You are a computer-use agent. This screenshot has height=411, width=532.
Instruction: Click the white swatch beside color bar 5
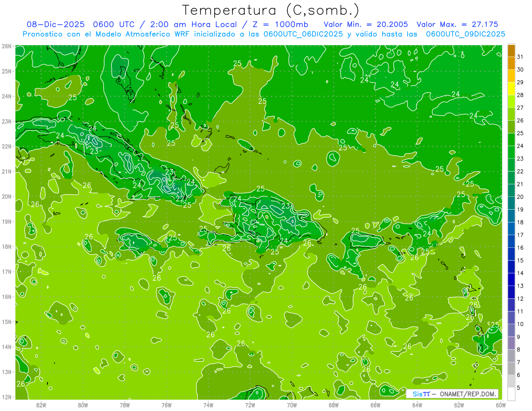(511, 394)
